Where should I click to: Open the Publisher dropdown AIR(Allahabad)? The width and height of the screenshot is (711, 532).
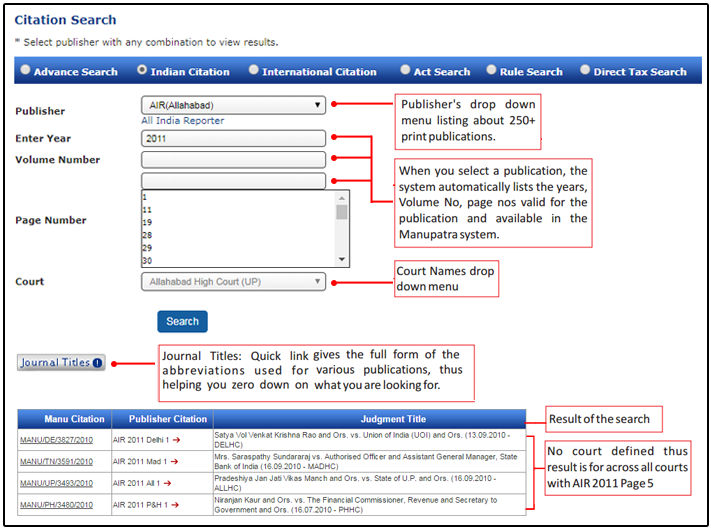234,104
